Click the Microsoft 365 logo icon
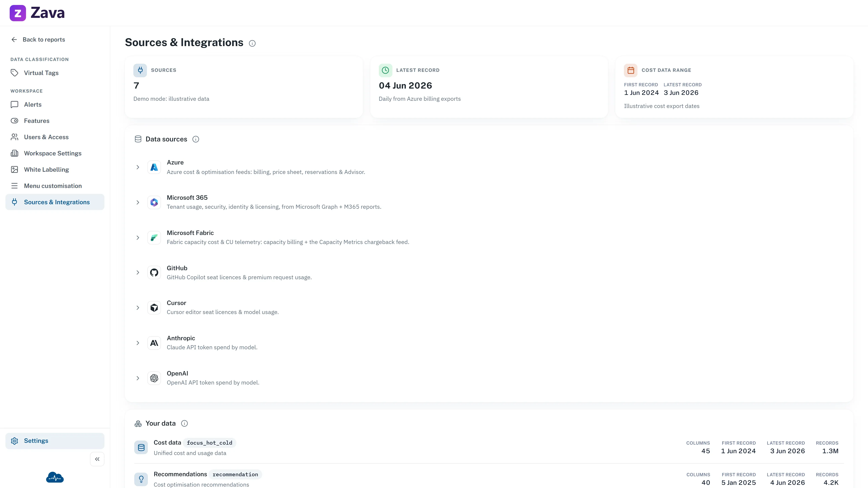 click(x=154, y=202)
